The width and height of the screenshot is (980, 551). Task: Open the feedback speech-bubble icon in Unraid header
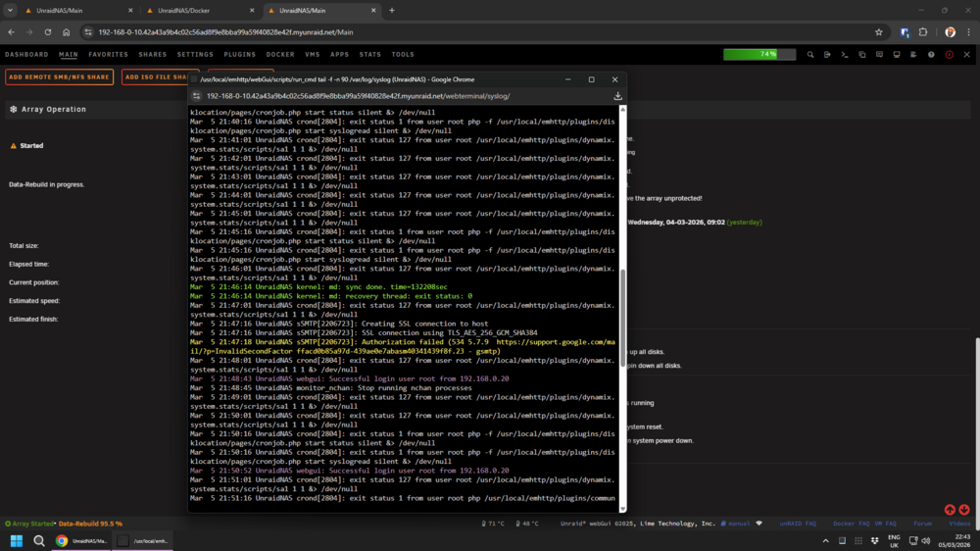[x=879, y=54]
